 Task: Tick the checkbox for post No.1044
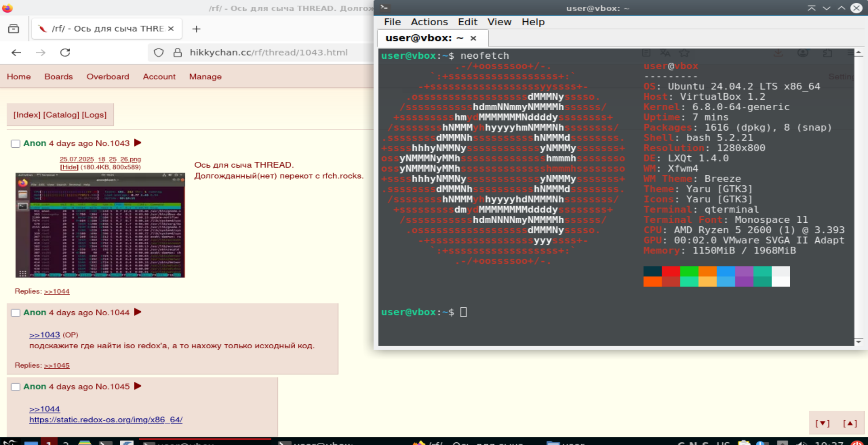point(16,313)
